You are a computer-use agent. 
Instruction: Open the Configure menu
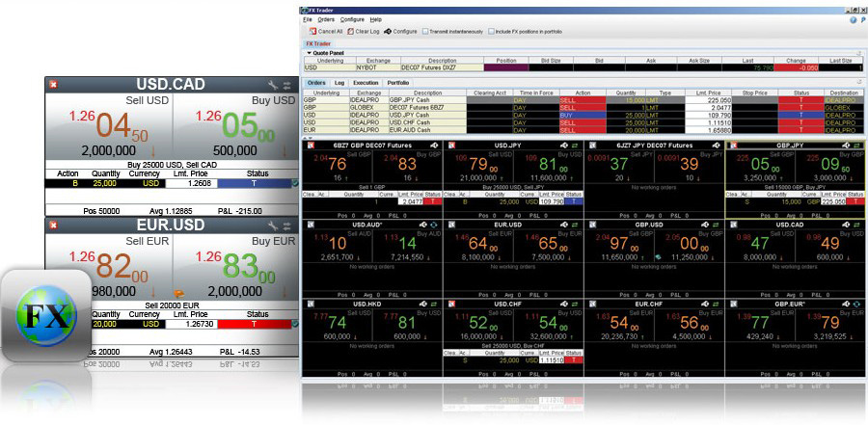pos(352,19)
